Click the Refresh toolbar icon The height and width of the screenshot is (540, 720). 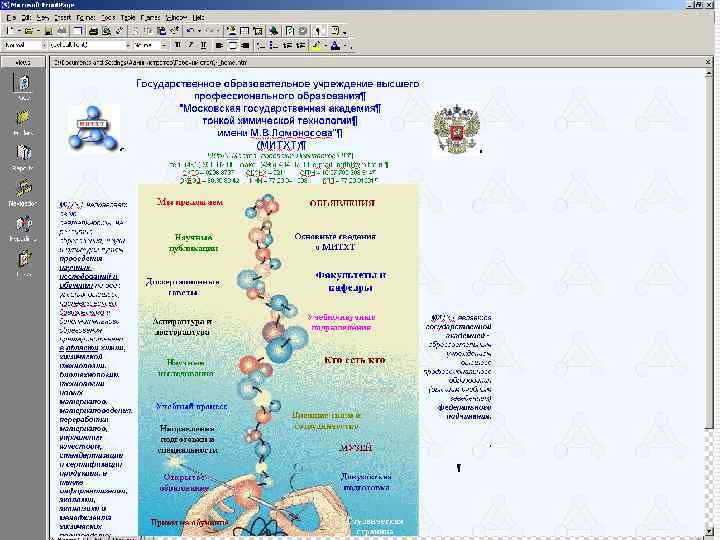(x=290, y=31)
